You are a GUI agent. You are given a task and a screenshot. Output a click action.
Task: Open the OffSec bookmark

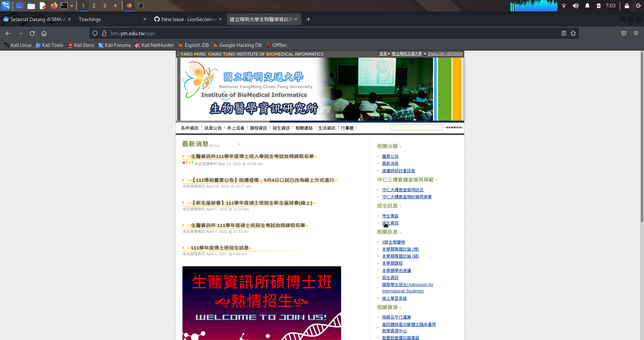pyautogui.click(x=277, y=45)
